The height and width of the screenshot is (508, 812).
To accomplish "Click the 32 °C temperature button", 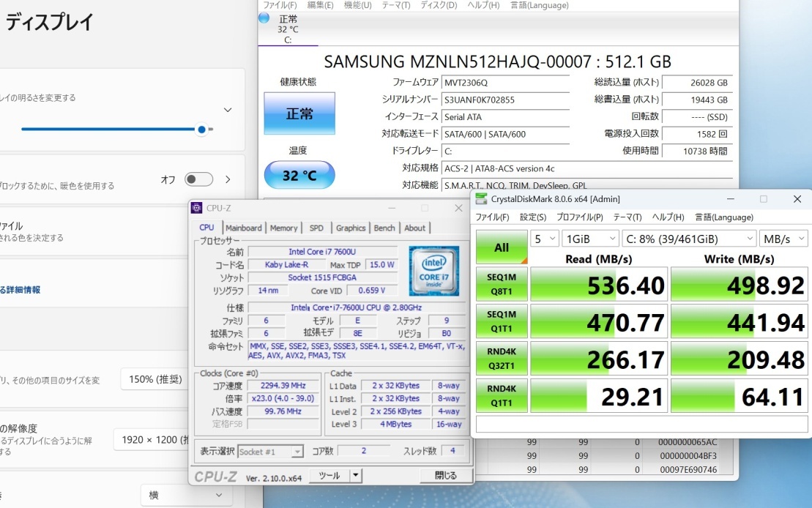I will (299, 175).
